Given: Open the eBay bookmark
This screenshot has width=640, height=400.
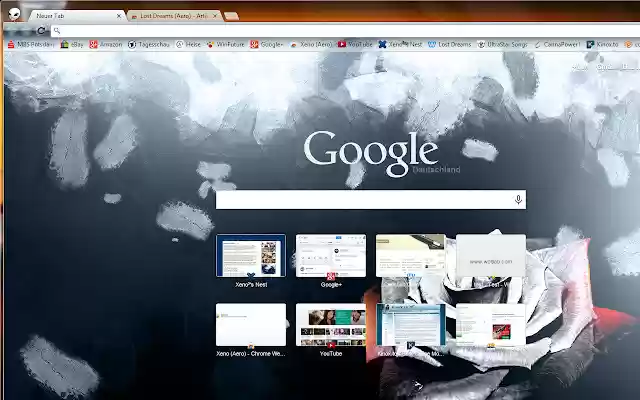Looking at the screenshot, I should point(72,44).
